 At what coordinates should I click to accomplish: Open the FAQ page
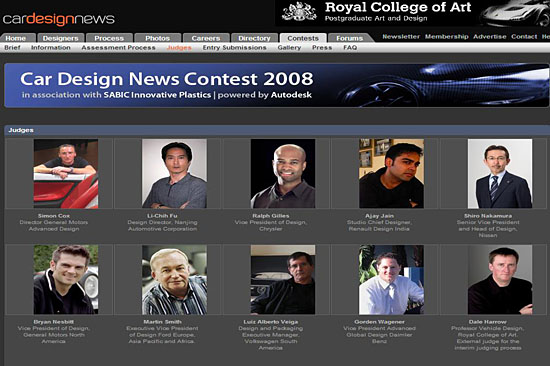coord(350,47)
